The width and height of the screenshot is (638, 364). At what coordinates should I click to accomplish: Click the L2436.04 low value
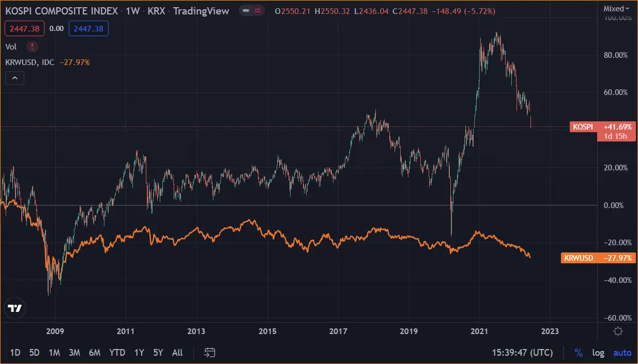coord(370,11)
